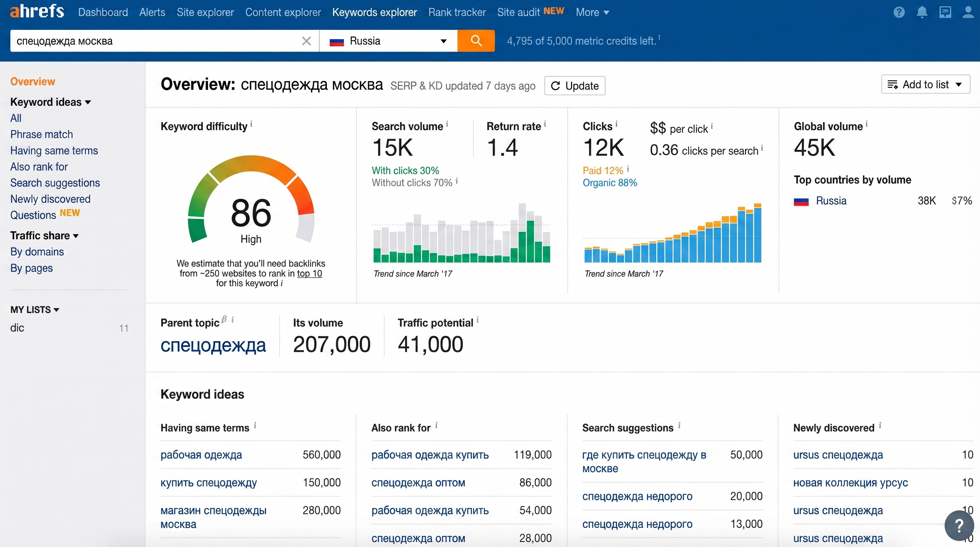Clear the keyword search field with X
Viewport: 980px width, 547px height.
tap(306, 41)
